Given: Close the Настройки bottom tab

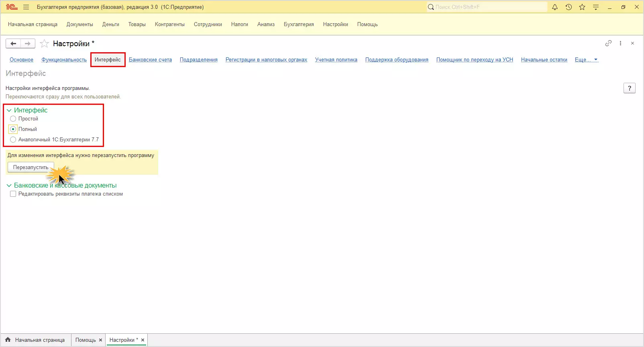Looking at the screenshot, I should [143, 340].
